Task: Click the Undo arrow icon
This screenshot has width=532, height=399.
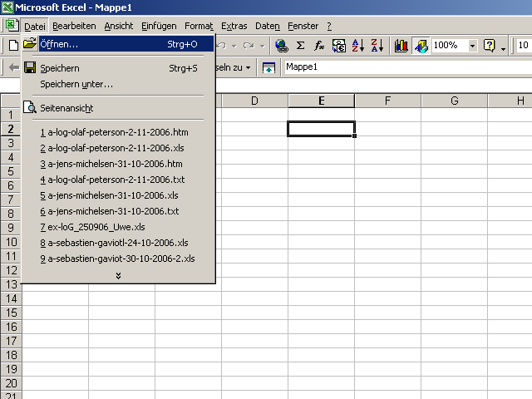Action: [x=222, y=46]
